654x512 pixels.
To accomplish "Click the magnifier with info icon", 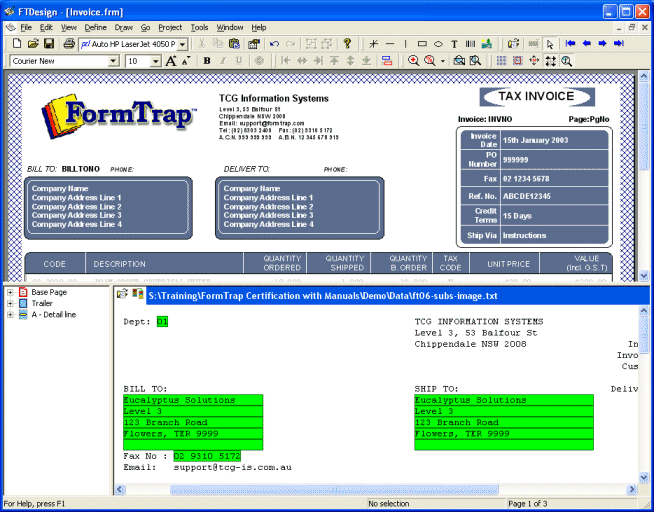I will tap(566, 61).
